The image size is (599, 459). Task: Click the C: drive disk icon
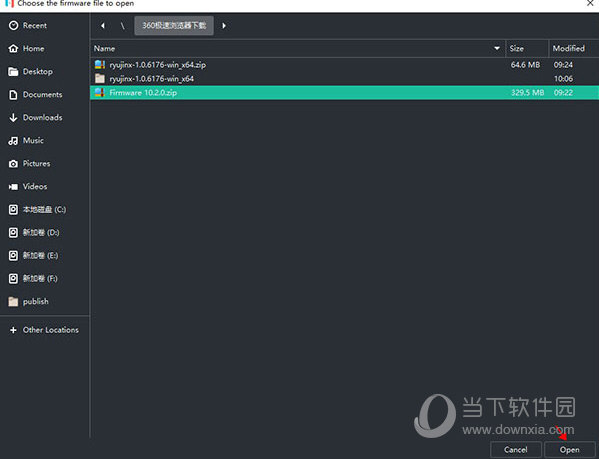[x=13, y=210]
